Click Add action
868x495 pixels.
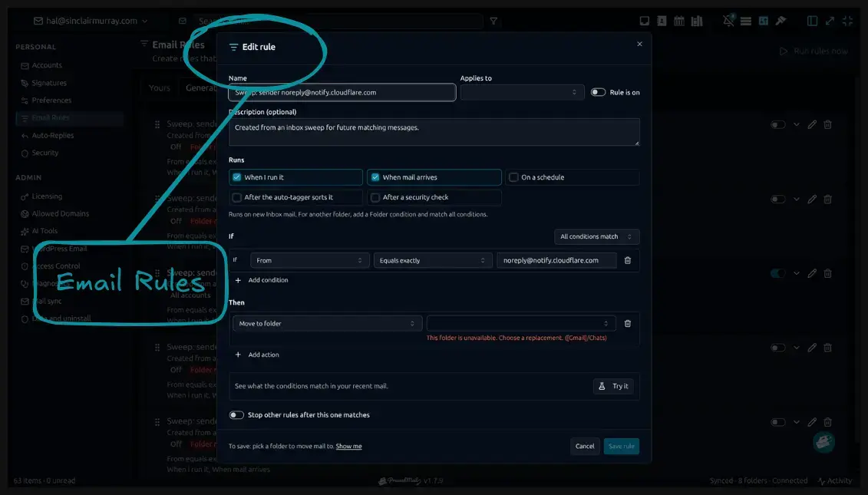(257, 355)
